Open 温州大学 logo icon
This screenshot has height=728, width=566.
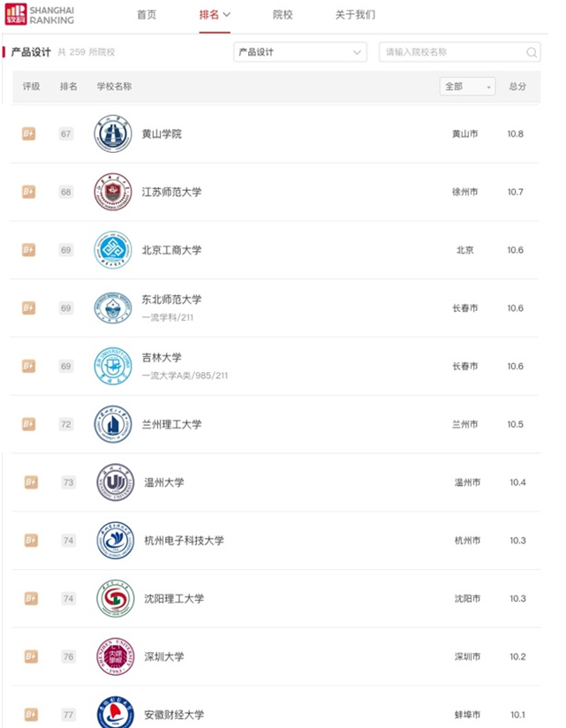[x=115, y=482]
